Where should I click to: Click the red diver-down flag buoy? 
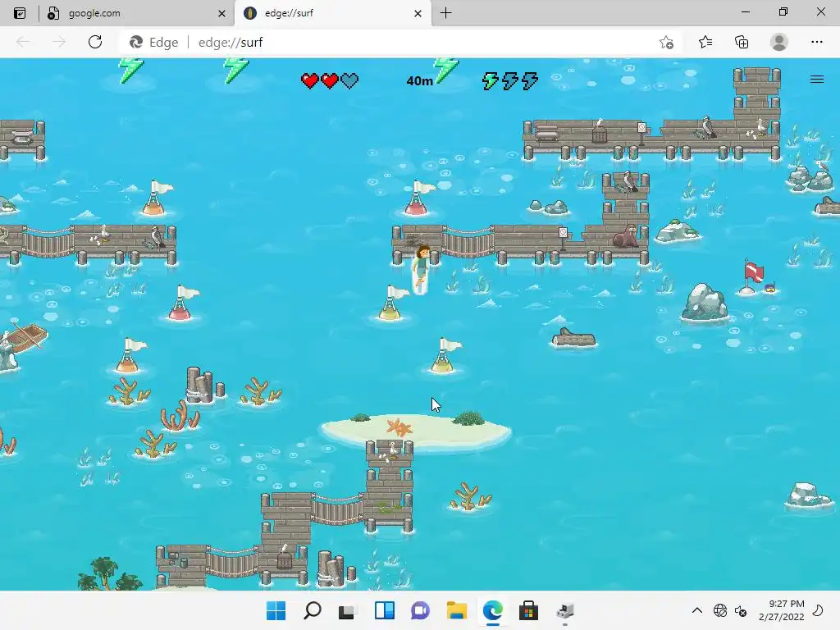coord(753,276)
